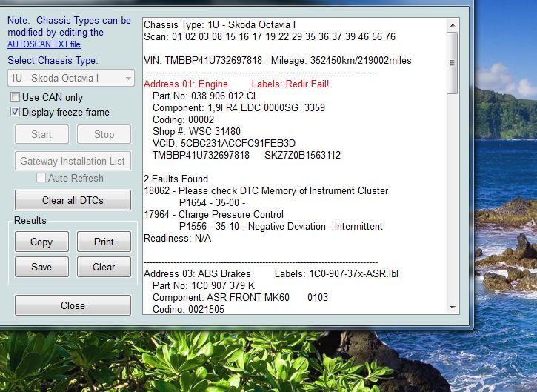Click 'Part No: 1C0 907 379 K'

(x=204, y=286)
